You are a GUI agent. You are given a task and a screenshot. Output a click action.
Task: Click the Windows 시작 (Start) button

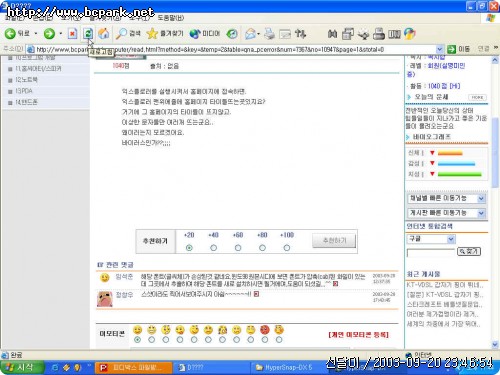pos(22,367)
